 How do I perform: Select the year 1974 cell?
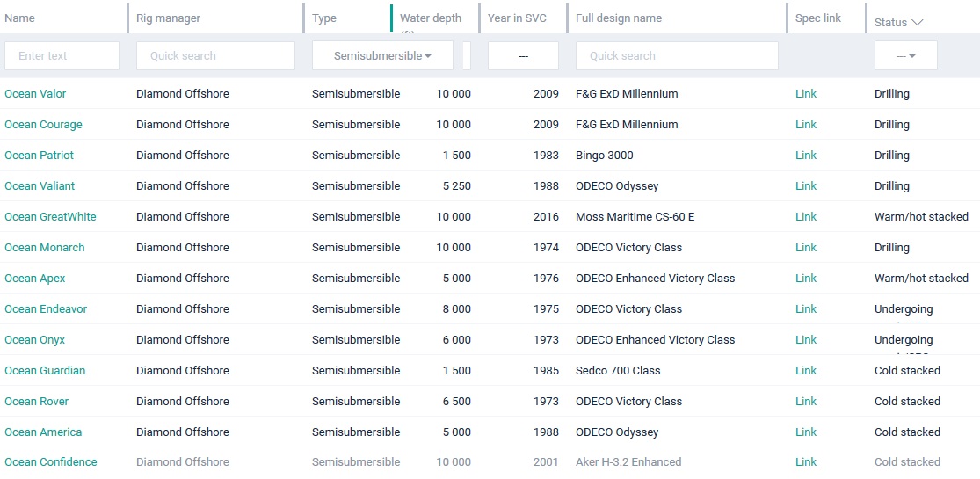(x=546, y=247)
